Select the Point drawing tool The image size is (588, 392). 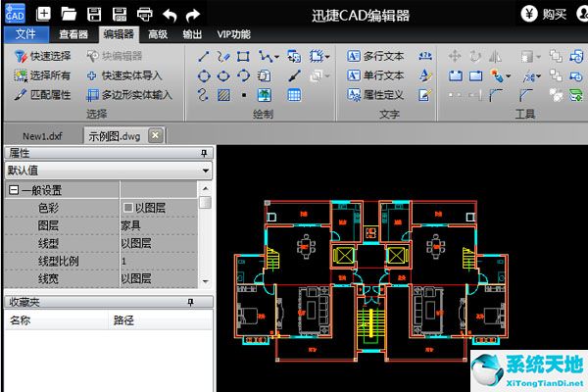click(x=244, y=95)
